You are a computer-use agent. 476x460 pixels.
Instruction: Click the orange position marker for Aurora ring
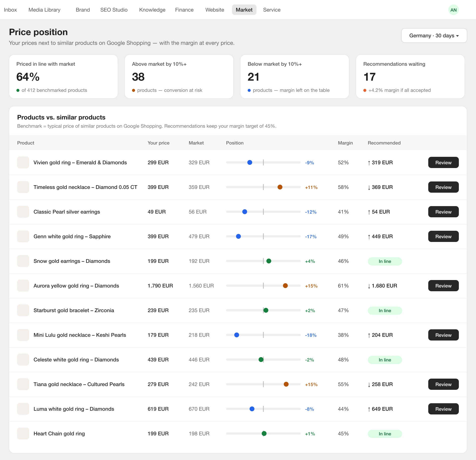[285, 286]
